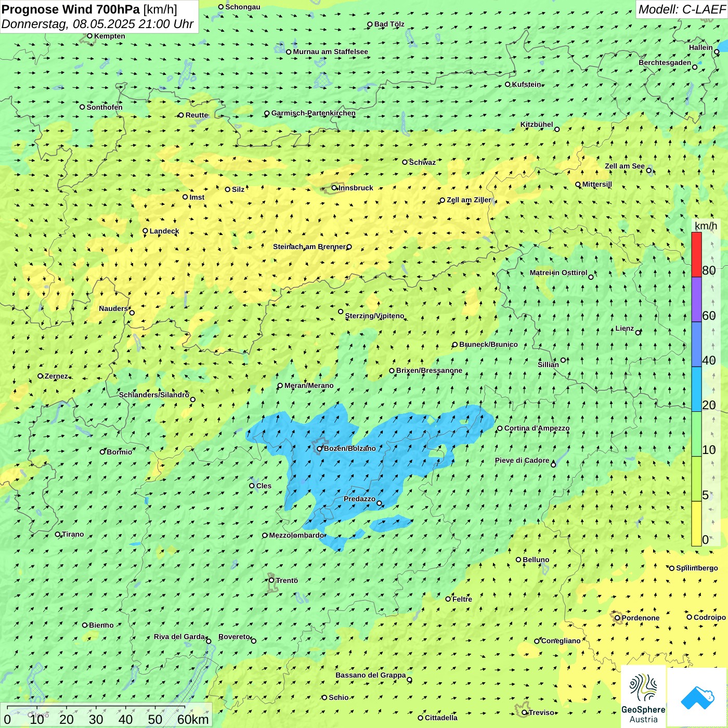Click the 'Sillian' label
728x728 pixels.
[548, 365]
